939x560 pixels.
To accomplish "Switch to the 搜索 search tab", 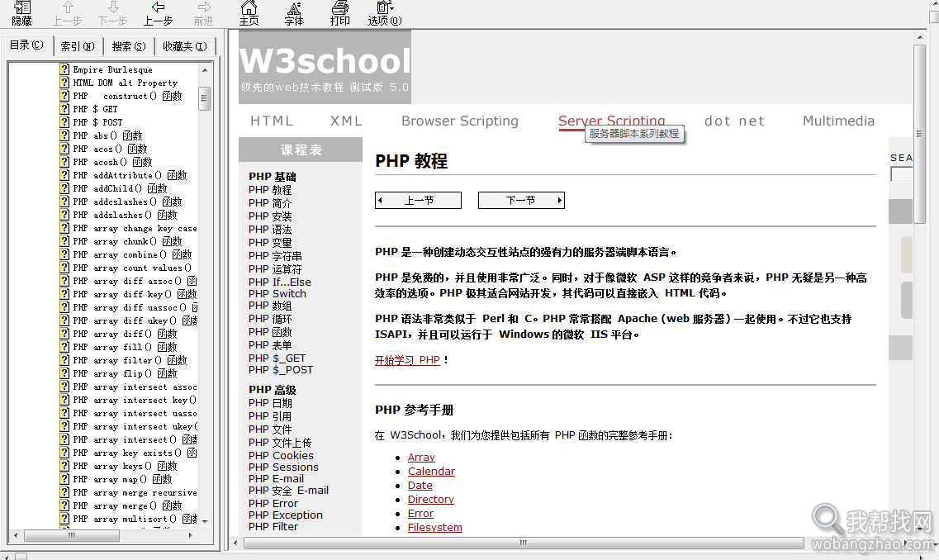I will [129, 46].
